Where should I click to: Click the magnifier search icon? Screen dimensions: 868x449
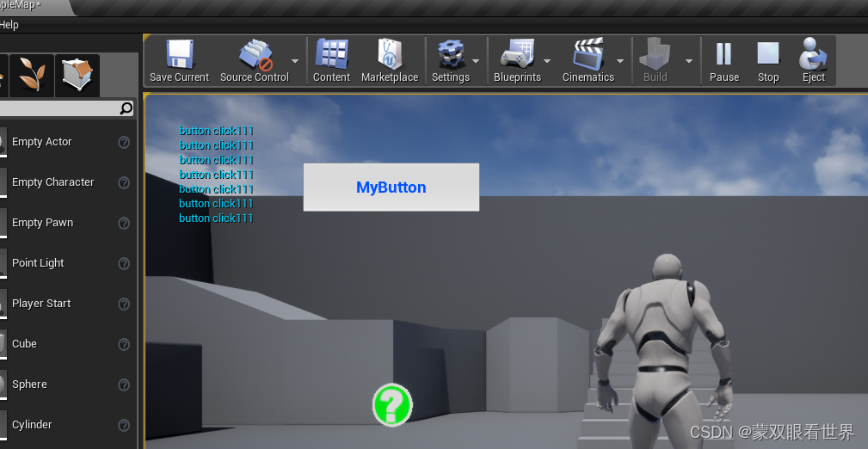coord(126,108)
